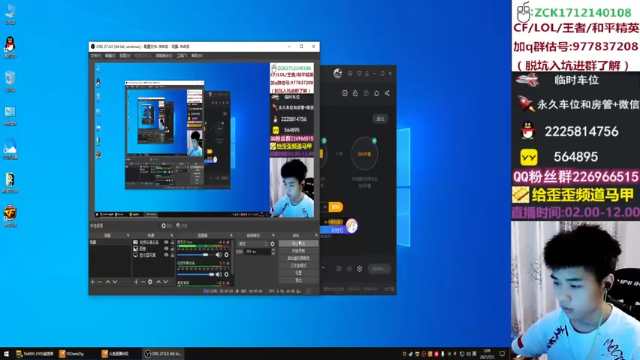Open source properties gear in Sources toolbar
This screenshot has height=360, width=640.
(x=150, y=282)
